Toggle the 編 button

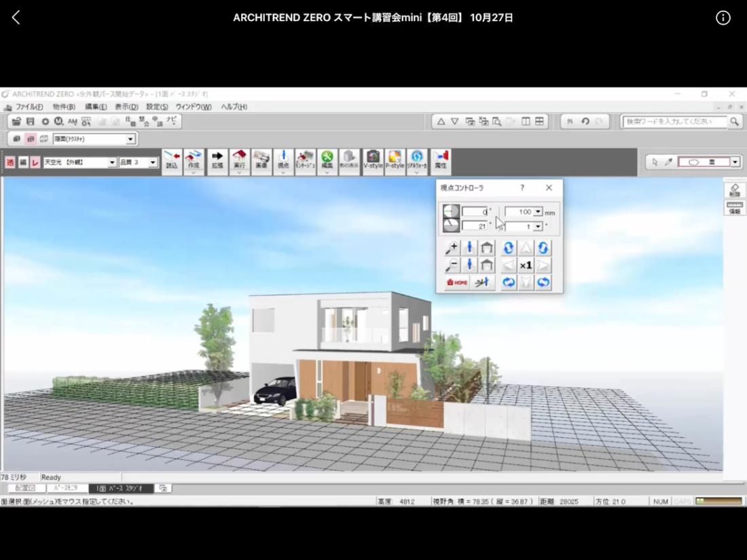23,162
